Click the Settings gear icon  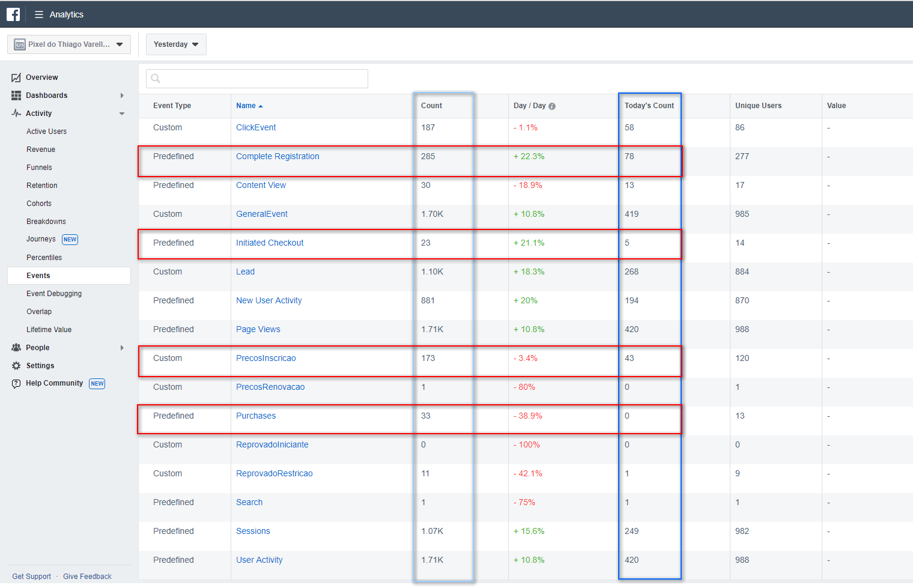coord(16,366)
